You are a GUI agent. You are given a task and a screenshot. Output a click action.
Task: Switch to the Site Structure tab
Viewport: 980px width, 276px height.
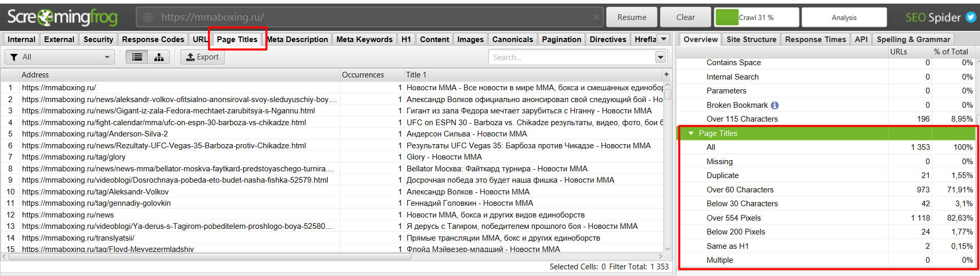point(751,40)
